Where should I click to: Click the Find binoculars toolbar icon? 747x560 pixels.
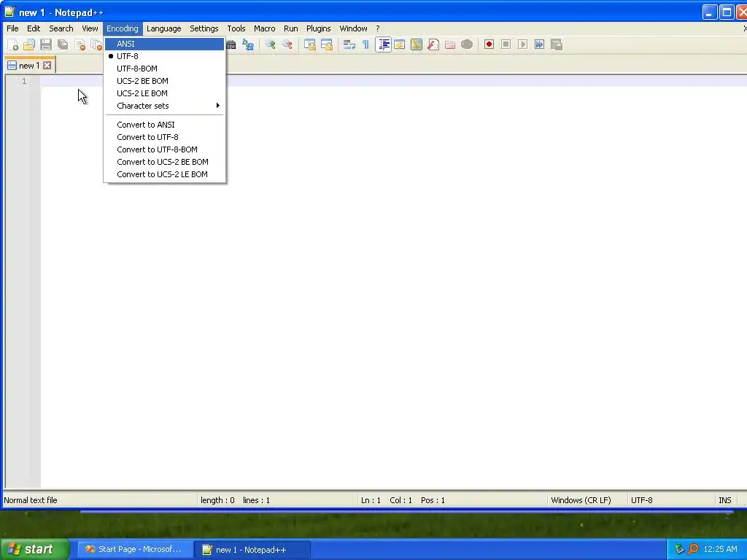[231, 44]
